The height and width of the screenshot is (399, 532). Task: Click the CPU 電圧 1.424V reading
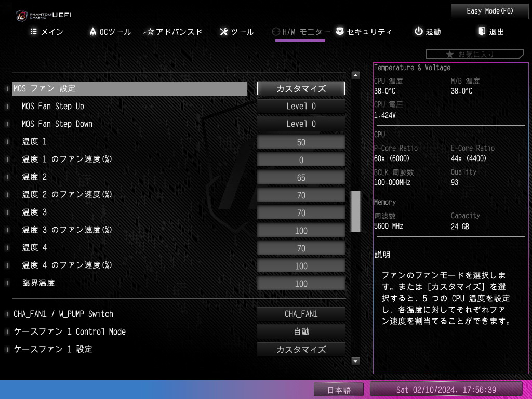385,115
